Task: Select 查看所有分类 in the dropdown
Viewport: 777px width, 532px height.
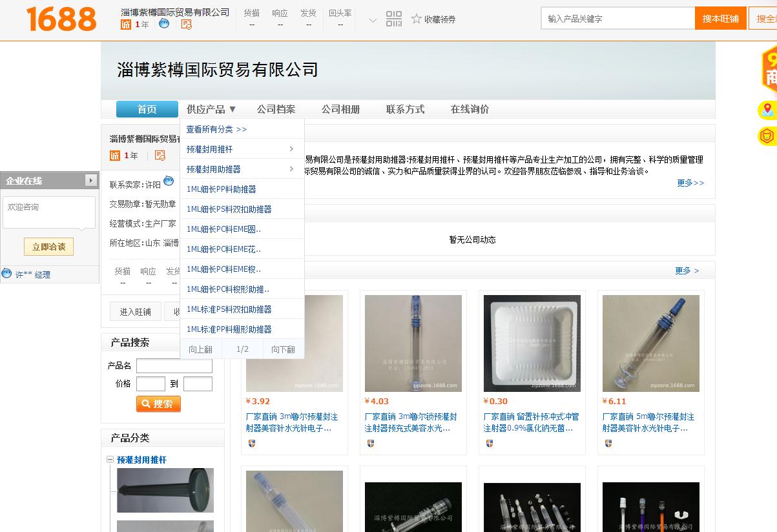Action: point(217,129)
